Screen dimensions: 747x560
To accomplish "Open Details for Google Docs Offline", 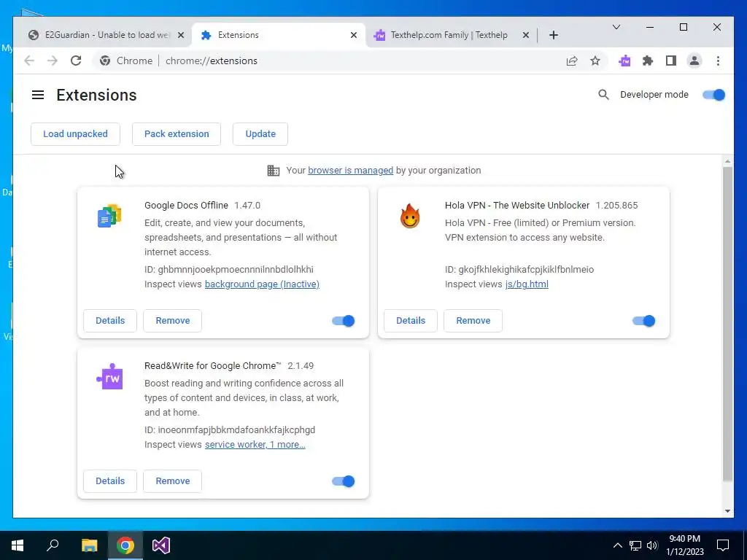I will 110,321.
